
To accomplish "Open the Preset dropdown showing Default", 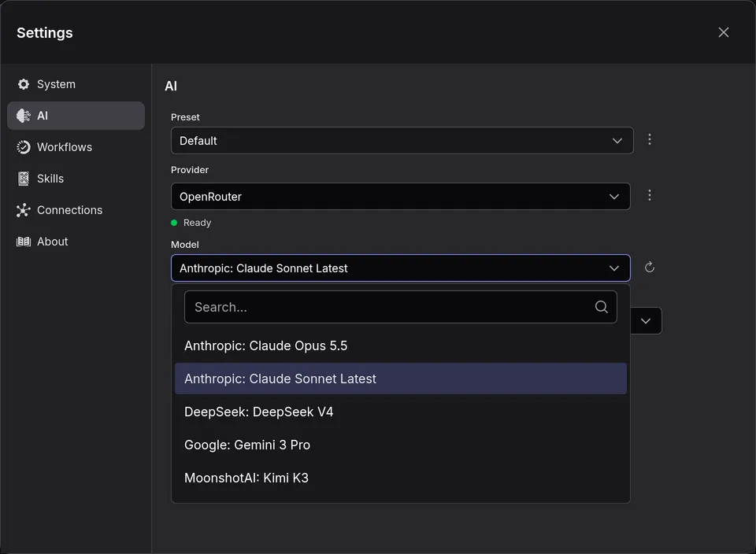I will click(x=402, y=141).
